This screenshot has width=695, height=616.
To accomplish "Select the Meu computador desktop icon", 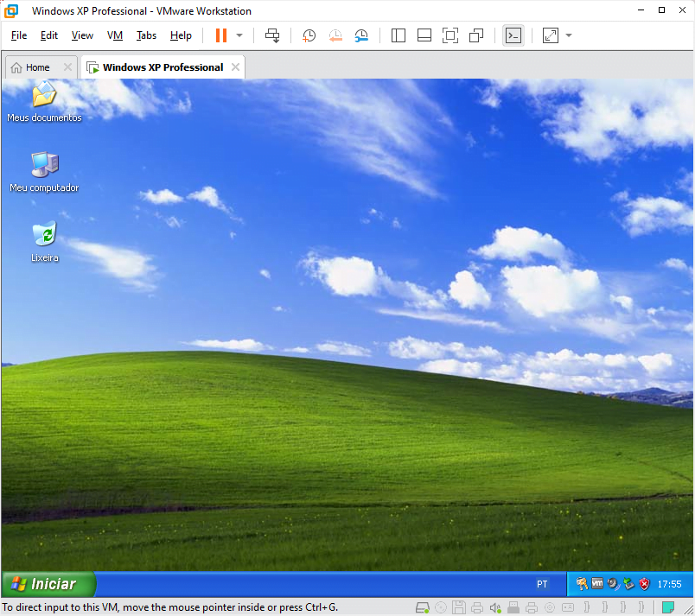I will coord(44,172).
